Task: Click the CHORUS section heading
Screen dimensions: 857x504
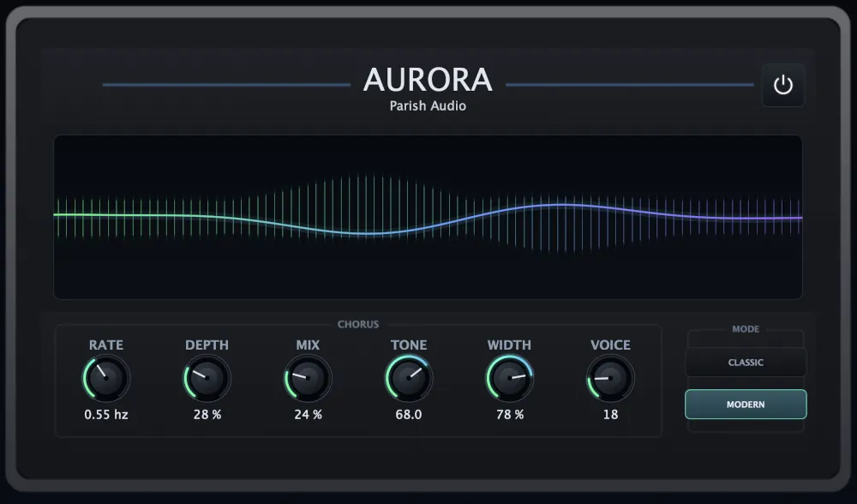Action: coord(358,325)
